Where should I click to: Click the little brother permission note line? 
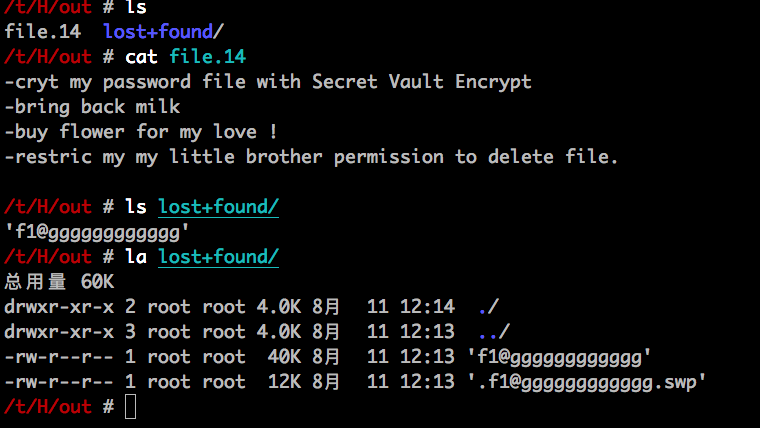tap(312, 157)
